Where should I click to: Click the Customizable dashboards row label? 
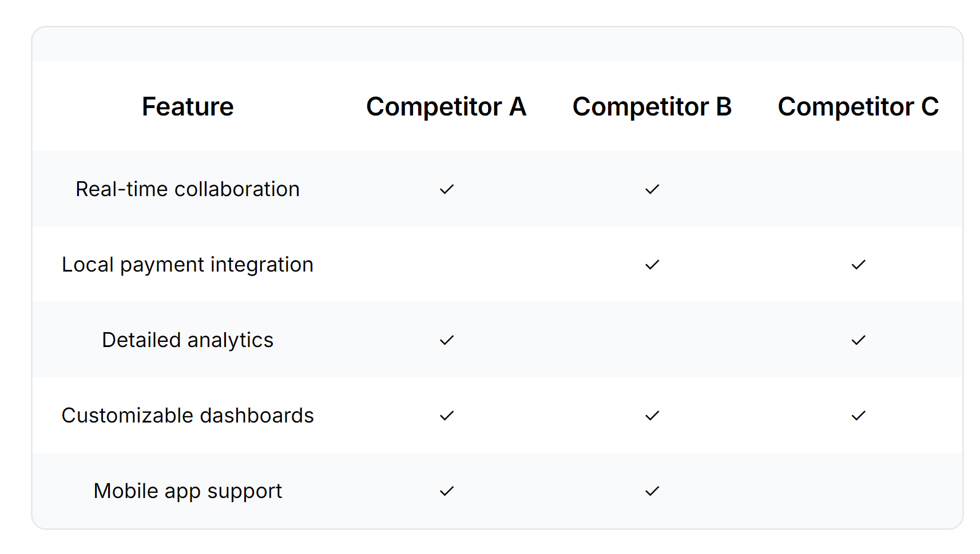pos(188,416)
